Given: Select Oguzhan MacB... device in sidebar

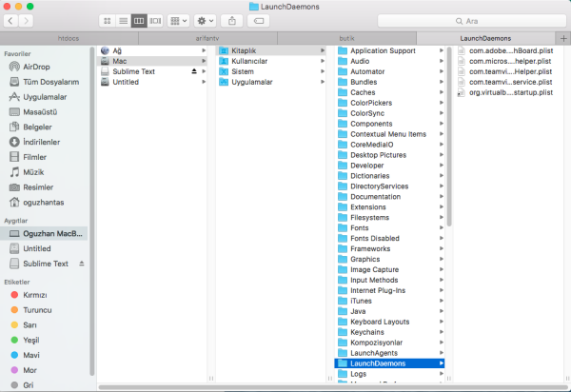Looking at the screenshot, I should (x=44, y=233).
